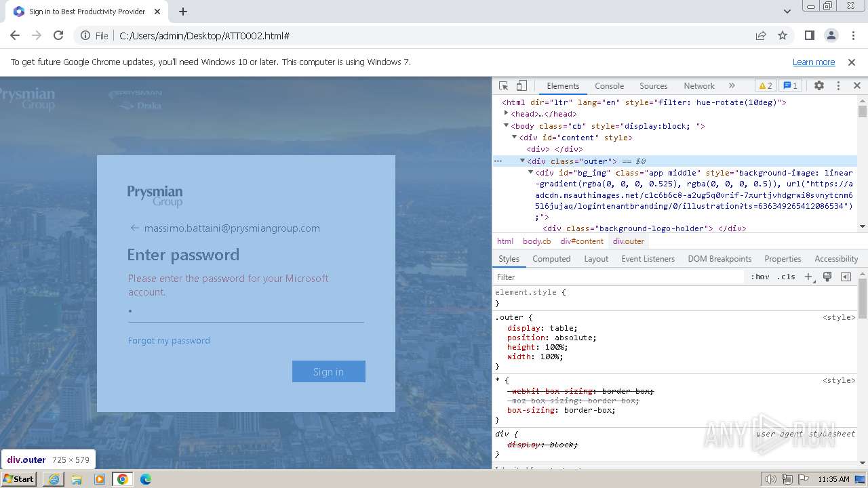Viewport: 868px width, 488px height.
Task: Open a new browser tab
Action: (183, 12)
